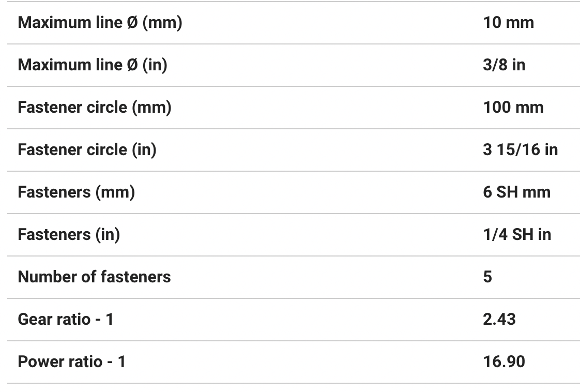The height and width of the screenshot is (392, 580).
Task: Click the 'Power ratio - 1' label
Action: 71,362
